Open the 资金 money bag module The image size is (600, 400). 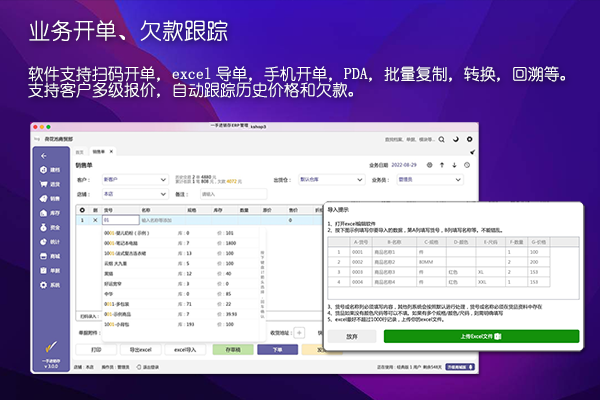click(50, 227)
